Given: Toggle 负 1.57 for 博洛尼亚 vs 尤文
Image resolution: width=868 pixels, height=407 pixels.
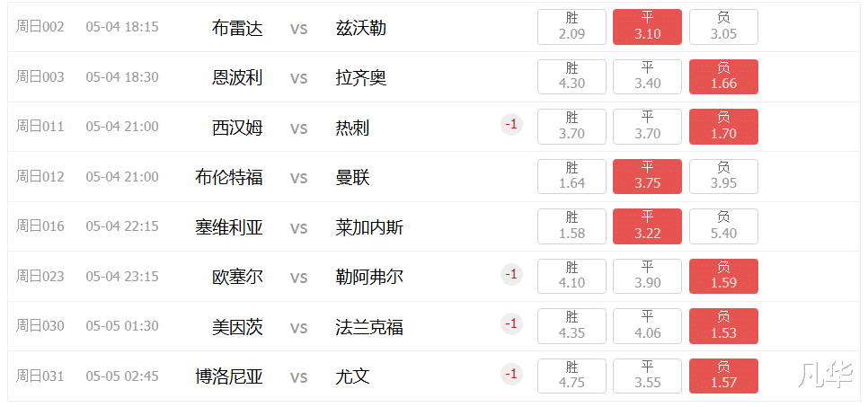Looking at the screenshot, I should click(x=723, y=376).
